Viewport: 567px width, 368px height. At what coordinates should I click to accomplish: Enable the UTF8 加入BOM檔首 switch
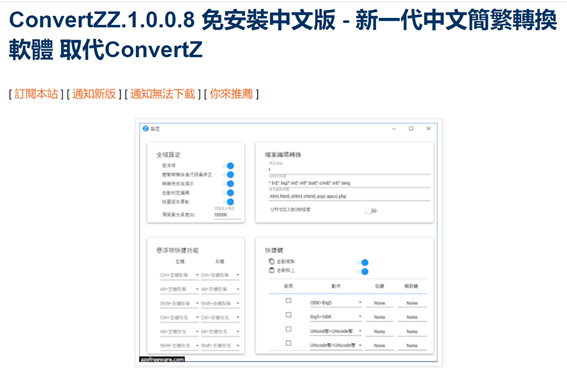click(371, 210)
